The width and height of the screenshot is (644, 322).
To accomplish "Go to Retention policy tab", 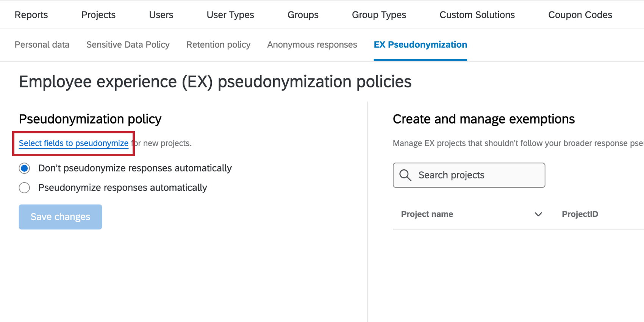I will tap(218, 45).
